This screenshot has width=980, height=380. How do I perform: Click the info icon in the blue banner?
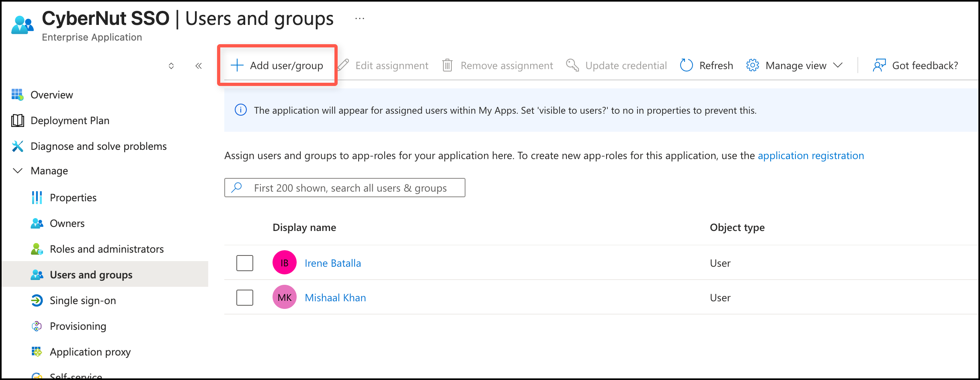240,110
